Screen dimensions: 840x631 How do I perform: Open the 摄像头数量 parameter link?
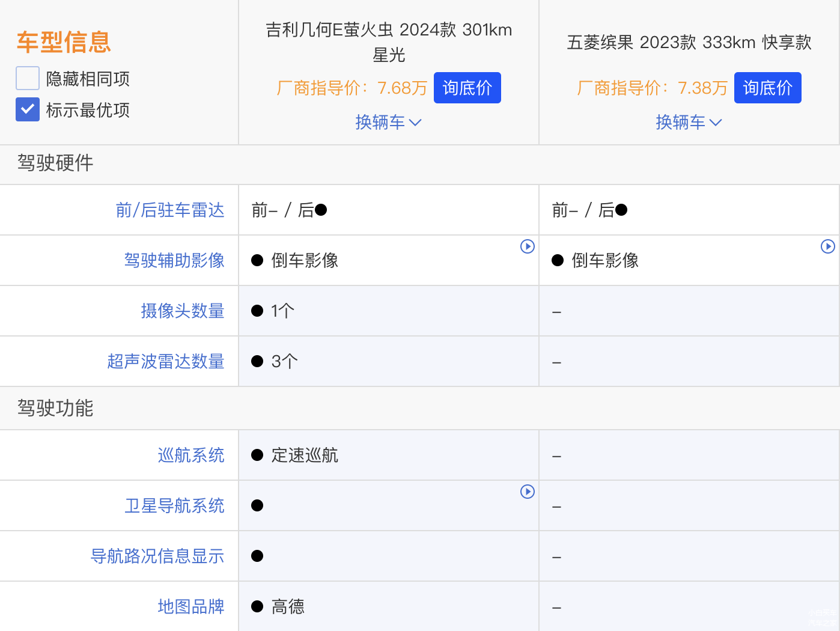(183, 311)
